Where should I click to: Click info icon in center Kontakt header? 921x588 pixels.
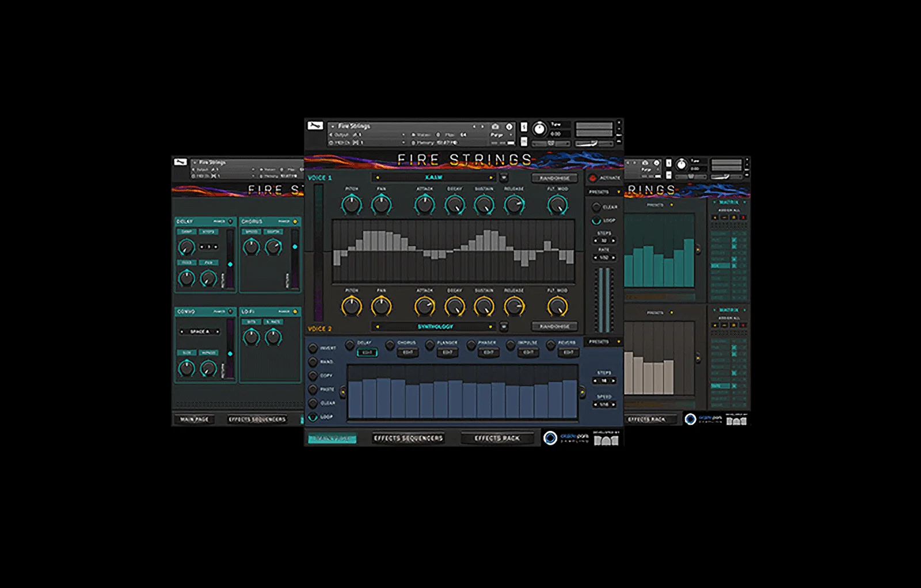point(509,127)
